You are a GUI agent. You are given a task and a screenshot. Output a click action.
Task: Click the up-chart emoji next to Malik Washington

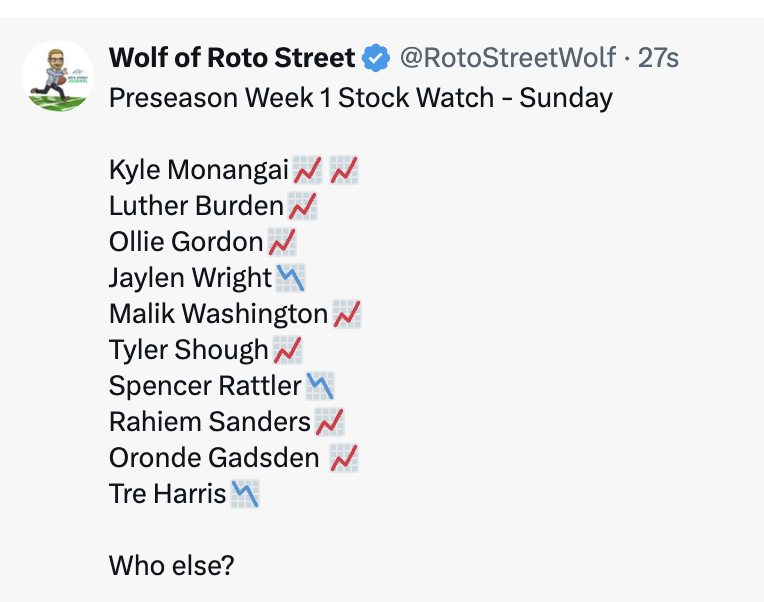click(347, 314)
